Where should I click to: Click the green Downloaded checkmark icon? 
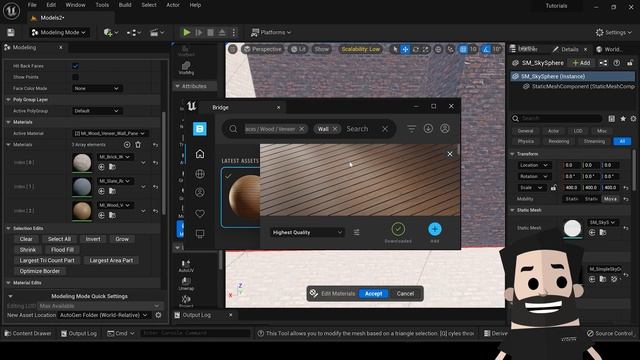coord(398,229)
